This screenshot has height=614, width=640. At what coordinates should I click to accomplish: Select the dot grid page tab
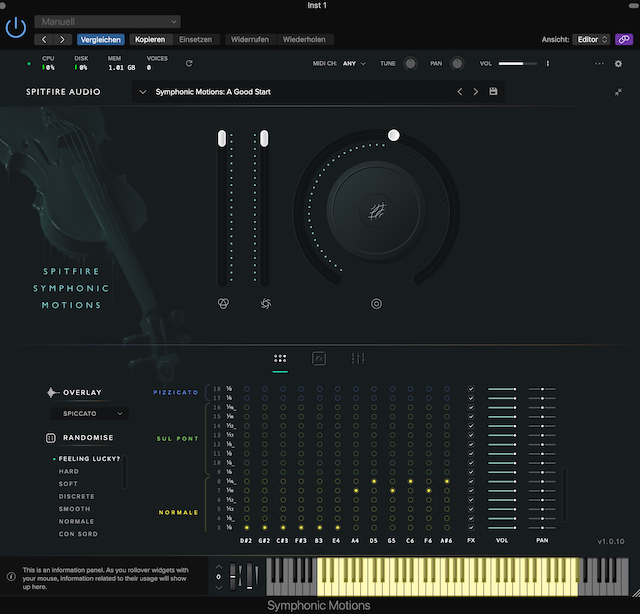(x=280, y=358)
